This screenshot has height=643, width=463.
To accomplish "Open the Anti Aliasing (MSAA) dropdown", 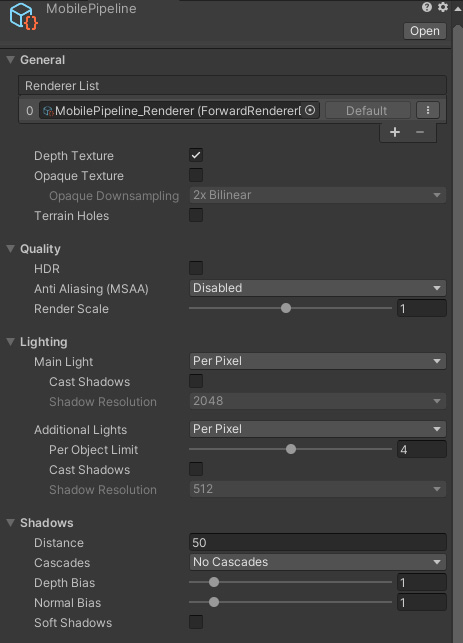I will (317, 288).
